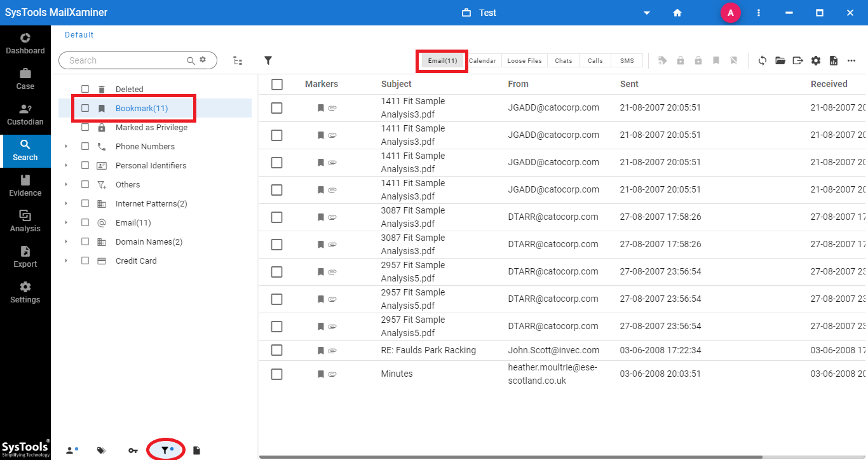This screenshot has width=868, height=460.
Task: Tick the Personal Identifiers checkbox
Action: (85, 165)
